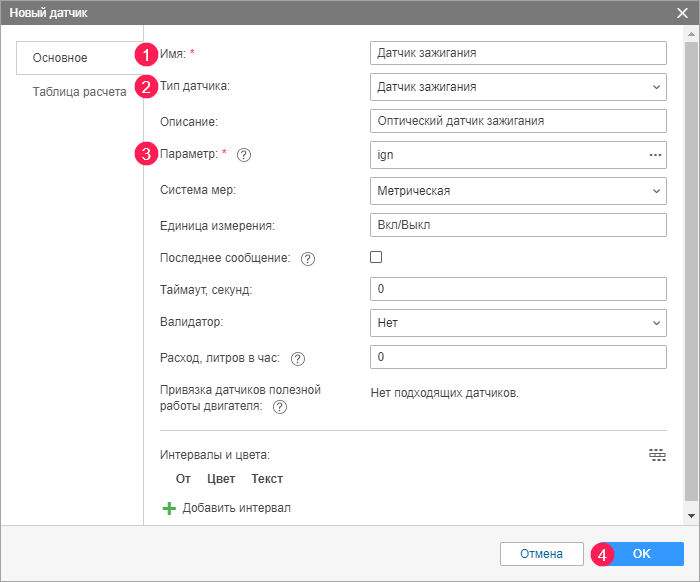Click the help icon next to Последнее сообщение

(308, 259)
